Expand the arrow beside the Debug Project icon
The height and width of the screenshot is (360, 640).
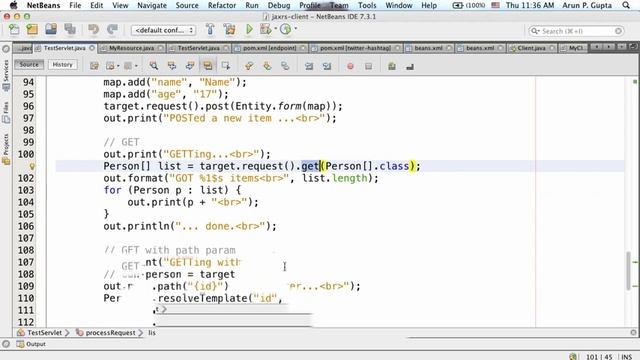(x=276, y=29)
